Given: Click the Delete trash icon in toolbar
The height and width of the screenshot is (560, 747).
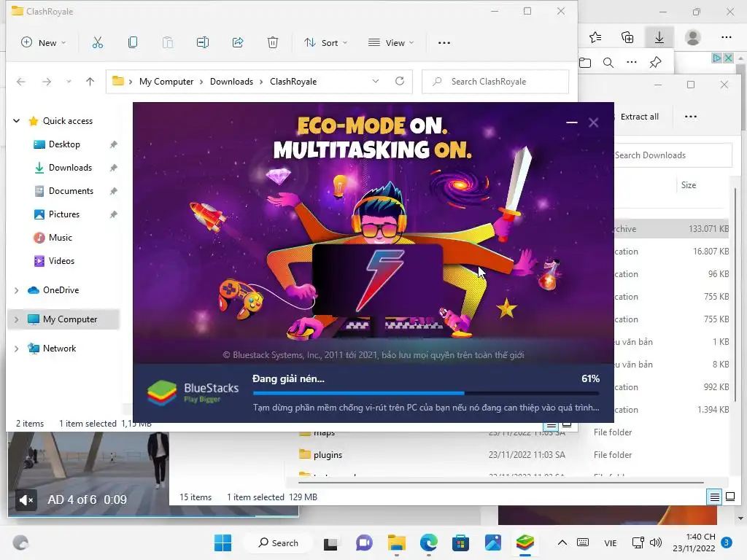Looking at the screenshot, I should pyautogui.click(x=273, y=43).
